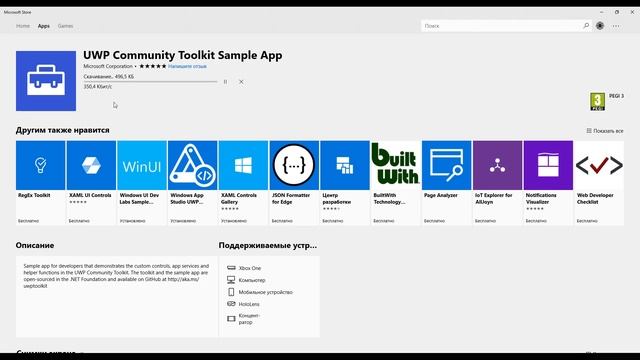Screen dimensions: 640x360
Task: Cancel the download with the X button
Action: click(241, 82)
